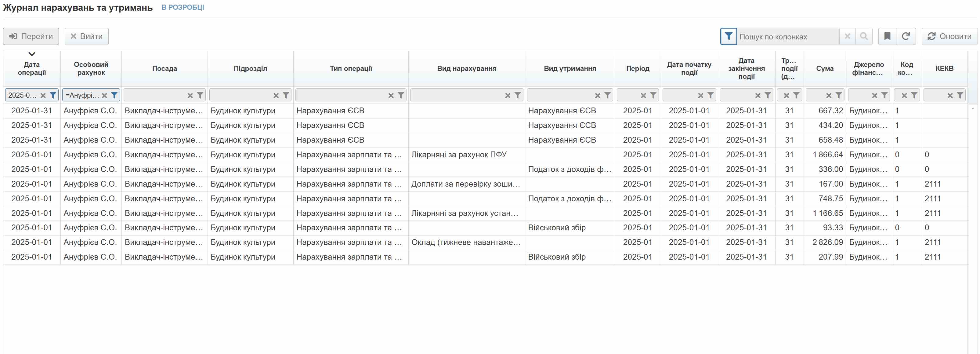This screenshot has width=980, height=354.
Task: Open the Особовий рахунок filter funnel
Action: click(114, 95)
